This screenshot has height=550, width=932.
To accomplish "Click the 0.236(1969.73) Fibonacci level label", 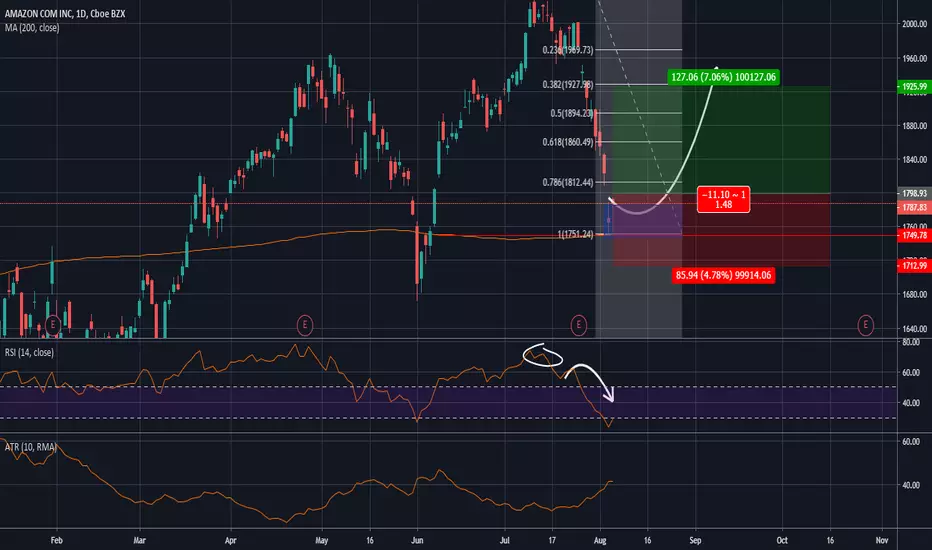I will coord(568,50).
